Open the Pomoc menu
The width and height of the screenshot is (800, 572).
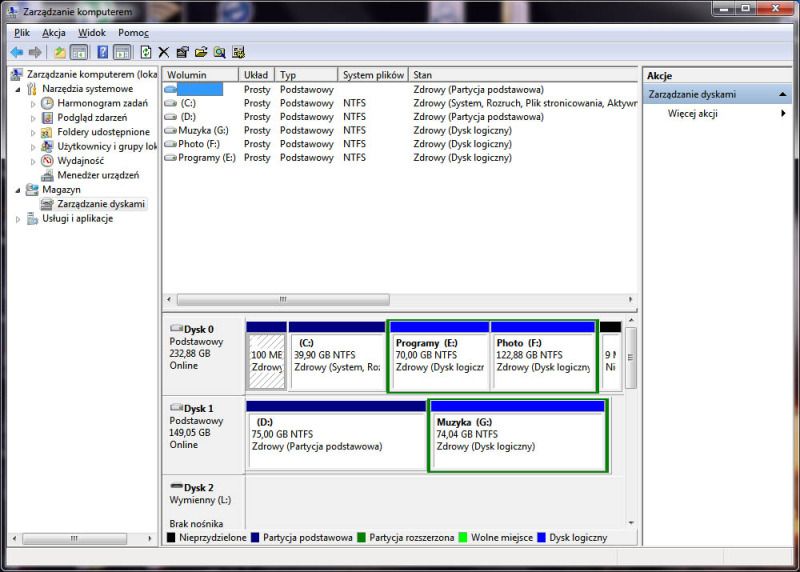[x=133, y=33]
